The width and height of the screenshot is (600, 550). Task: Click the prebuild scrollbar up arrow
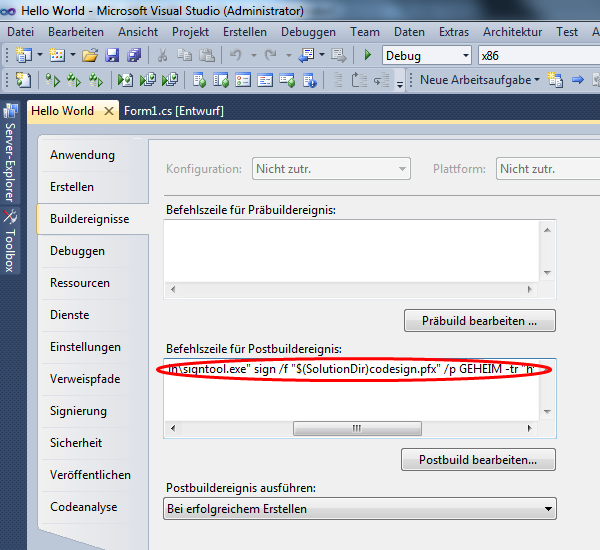(x=547, y=230)
